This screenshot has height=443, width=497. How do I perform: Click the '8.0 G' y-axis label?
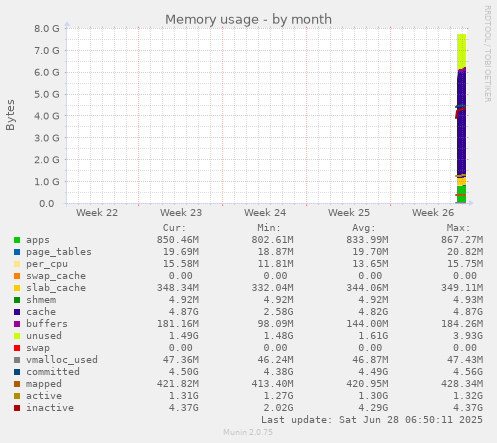click(x=47, y=29)
